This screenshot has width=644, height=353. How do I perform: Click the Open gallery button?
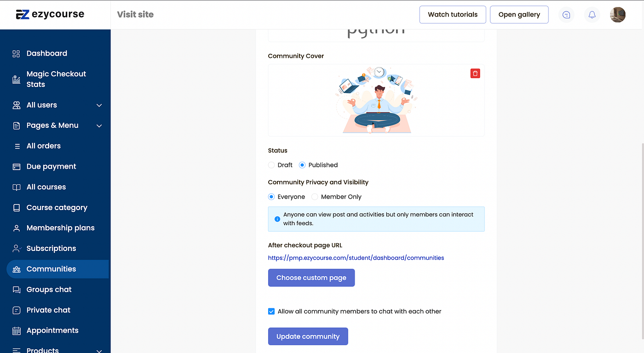519,14
